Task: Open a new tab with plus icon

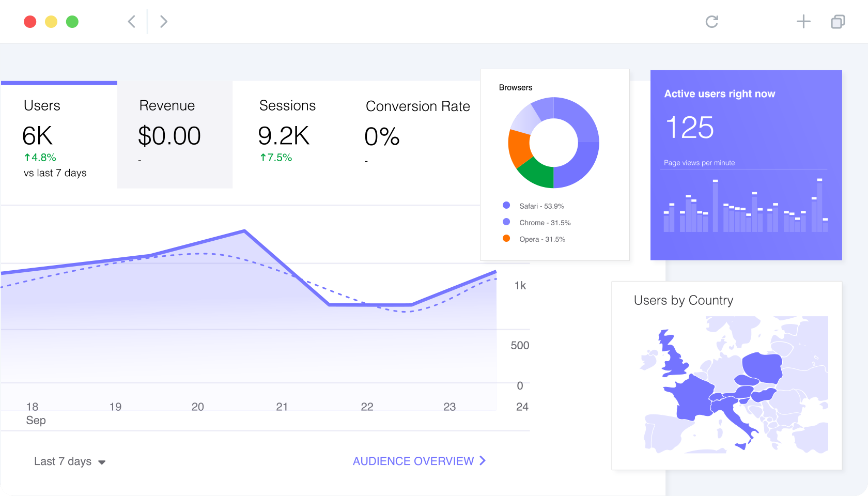Action: pyautogui.click(x=803, y=22)
